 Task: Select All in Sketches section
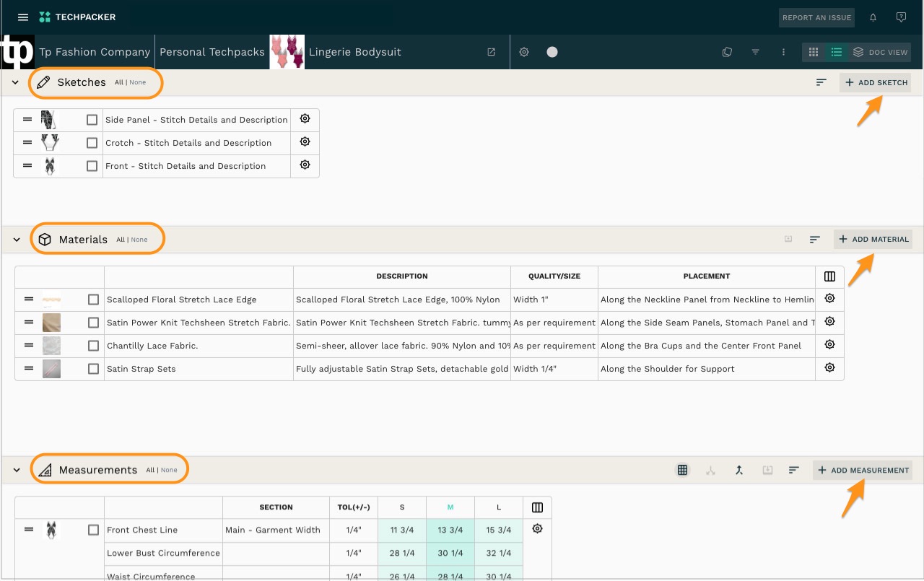click(x=119, y=82)
